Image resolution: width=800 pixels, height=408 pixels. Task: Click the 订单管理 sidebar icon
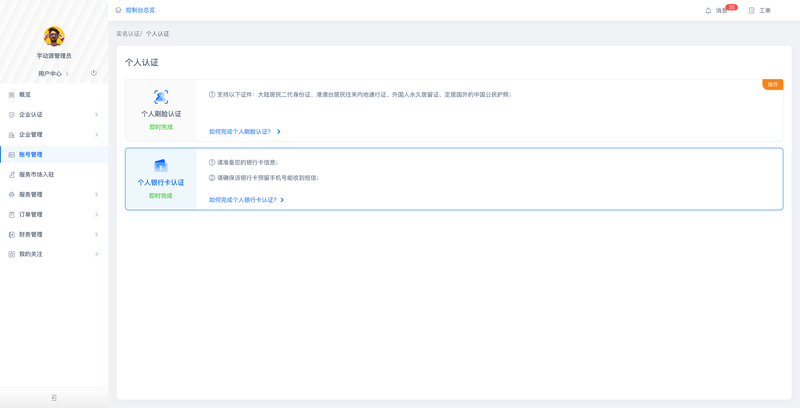pos(12,215)
